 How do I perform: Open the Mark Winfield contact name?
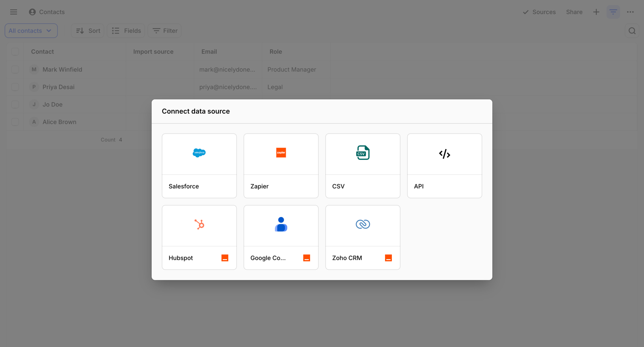62,69
